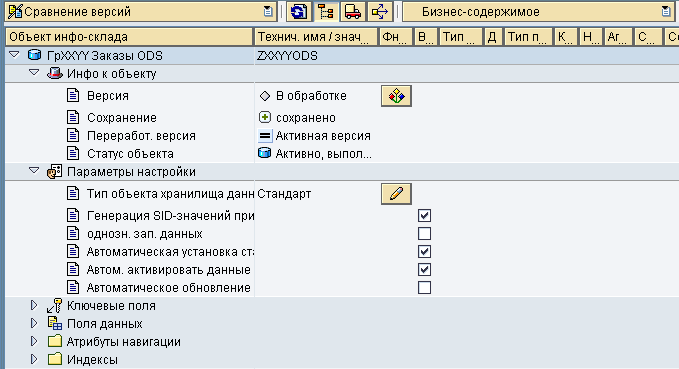The image size is (679, 369).
Task: Expand the Индексы folder
Action: 34,359
